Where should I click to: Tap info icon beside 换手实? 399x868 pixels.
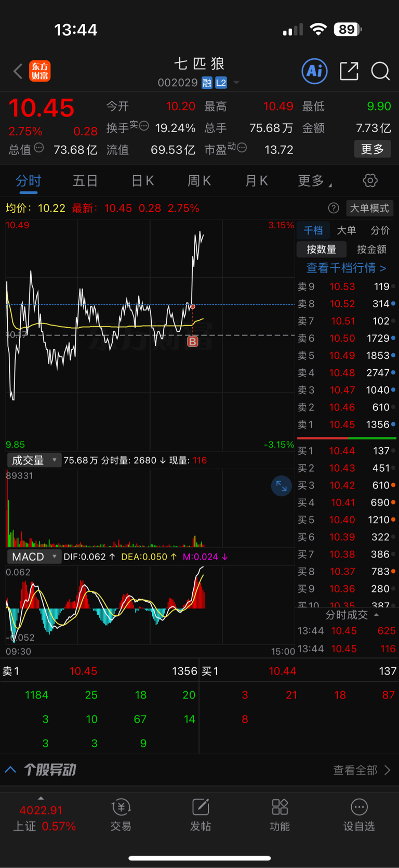click(144, 125)
